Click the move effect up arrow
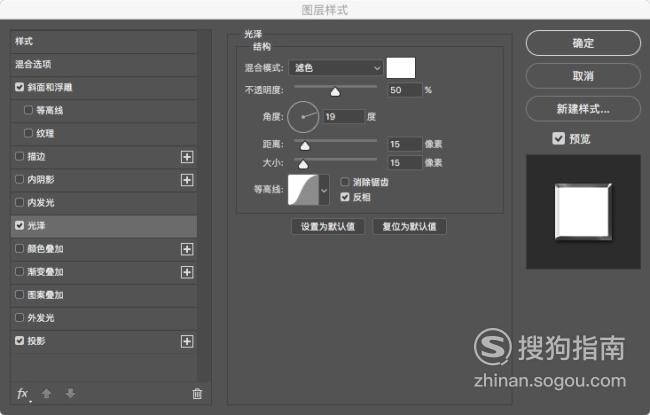Viewport: 650px width, 415px height. pos(46,393)
